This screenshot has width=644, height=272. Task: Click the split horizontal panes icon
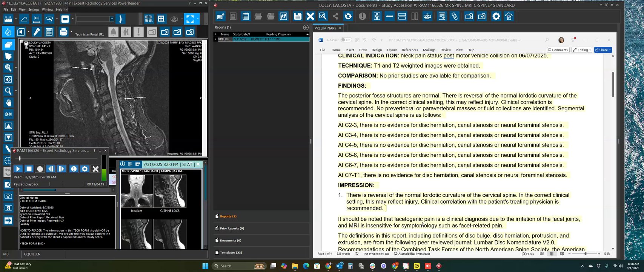coord(402,16)
